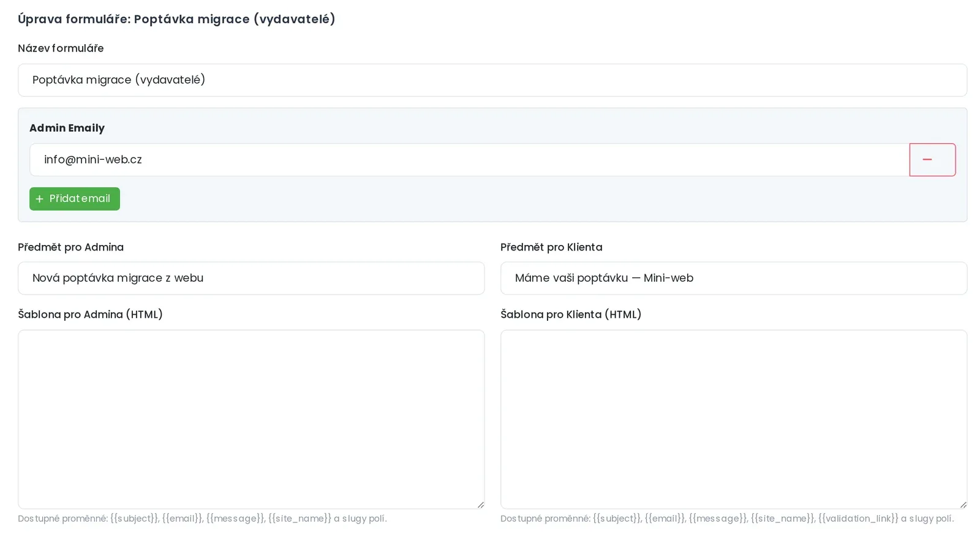
Task: Remove info@mini-web.cz using the minus button
Action: click(932, 160)
